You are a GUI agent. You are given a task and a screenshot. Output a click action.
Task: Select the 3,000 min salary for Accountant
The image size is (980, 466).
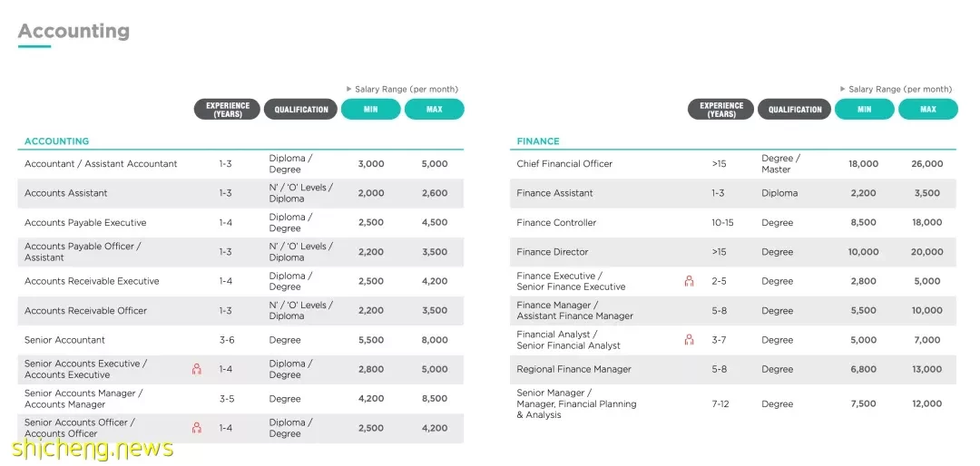coord(371,164)
